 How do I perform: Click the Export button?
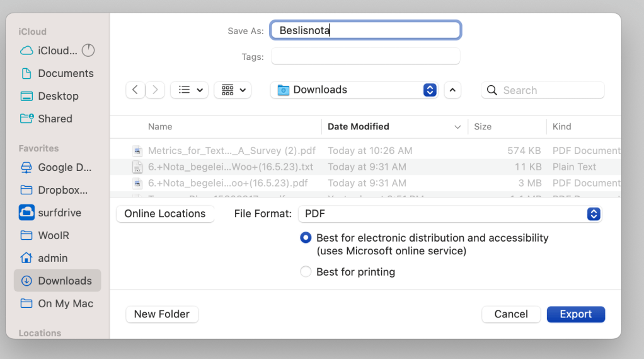click(x=575, y=314)
